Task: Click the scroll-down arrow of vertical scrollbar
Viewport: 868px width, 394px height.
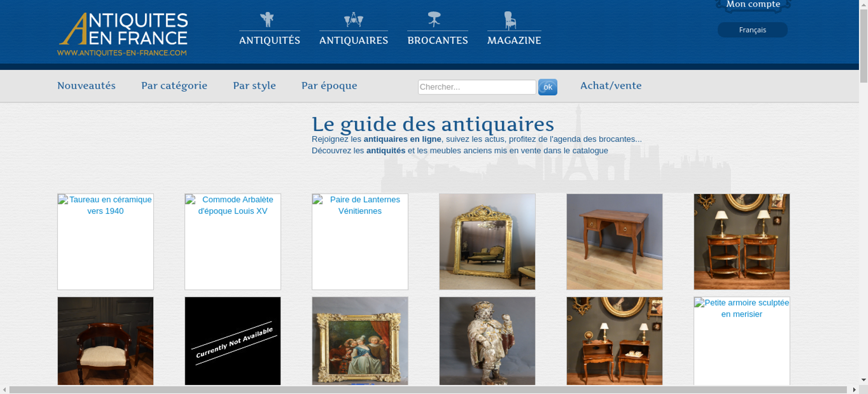Action: point(863,380)
